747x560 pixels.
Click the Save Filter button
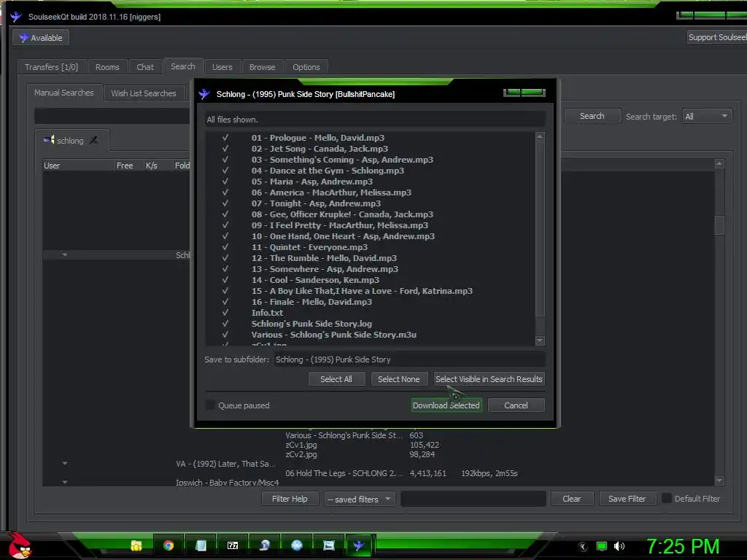click(627, 499)
